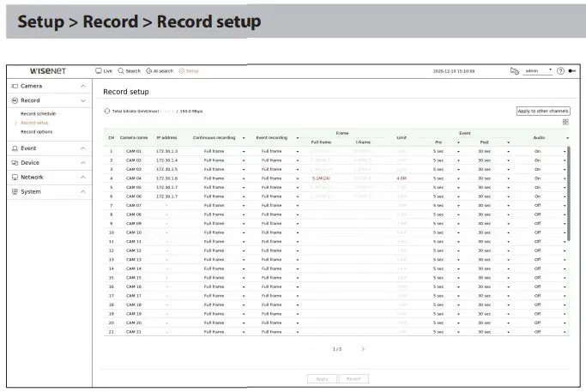Click the Revert button at bottom

(353, 379)
